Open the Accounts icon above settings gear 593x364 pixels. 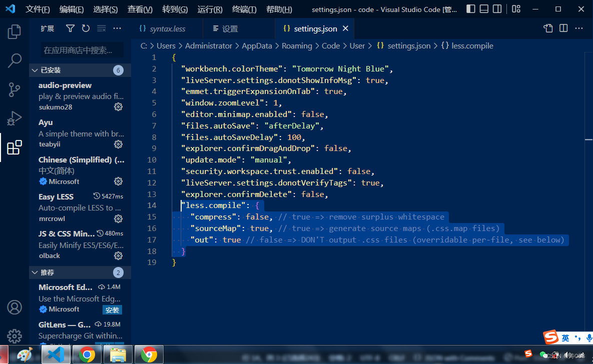(x=14, y=307)
